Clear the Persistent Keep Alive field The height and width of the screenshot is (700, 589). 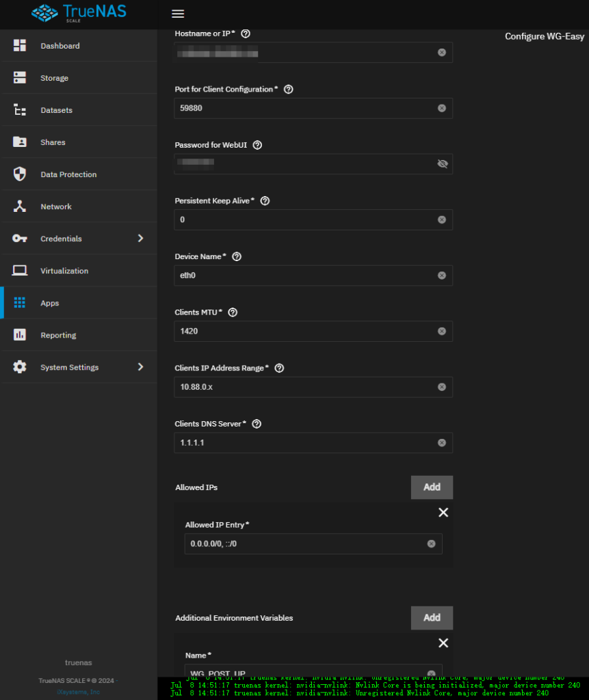tap(442, 219)
